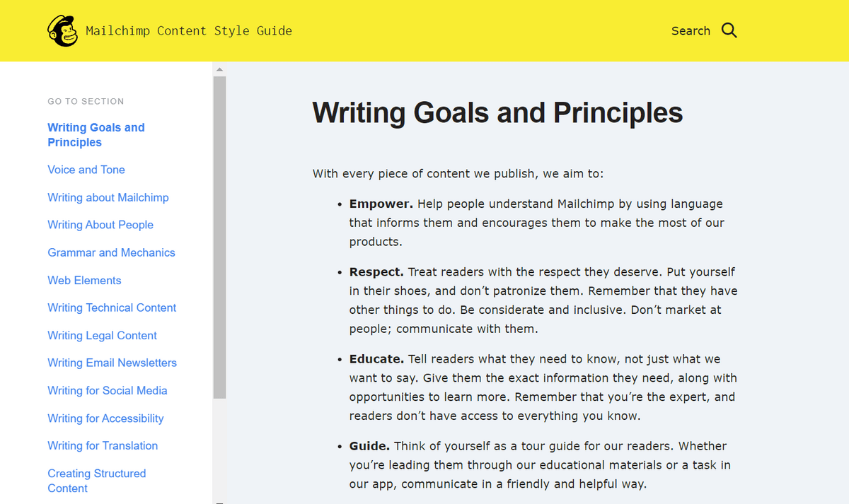This screenshot has height=504, width=849.
Task: Open the Web Elements section
Action: (84, 280)
